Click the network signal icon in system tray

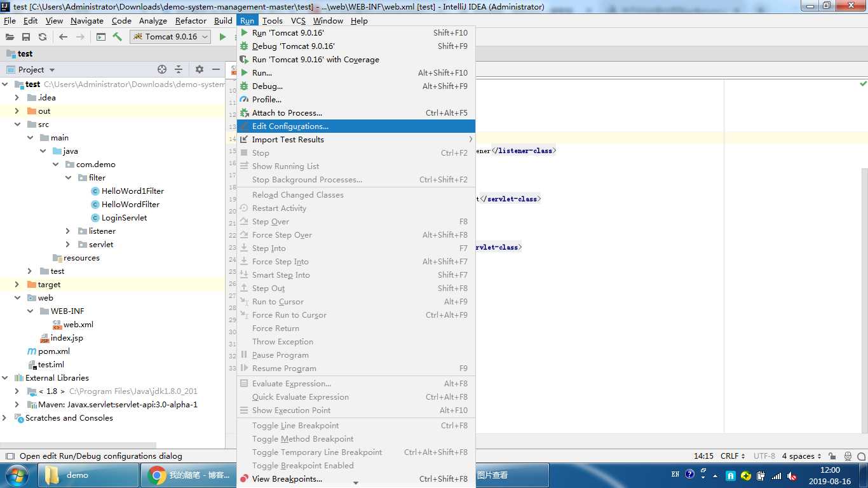click(x=776, y=475)
